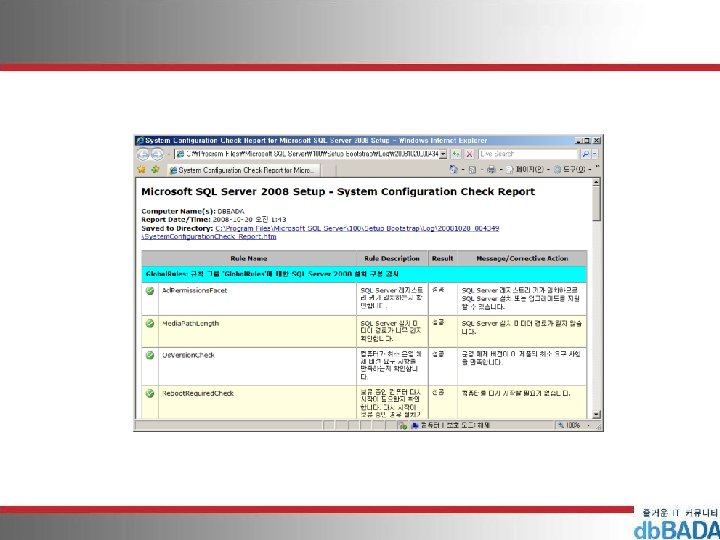Click the page scrollbar down arrow
720x540 pixels.
pos(596,414)
